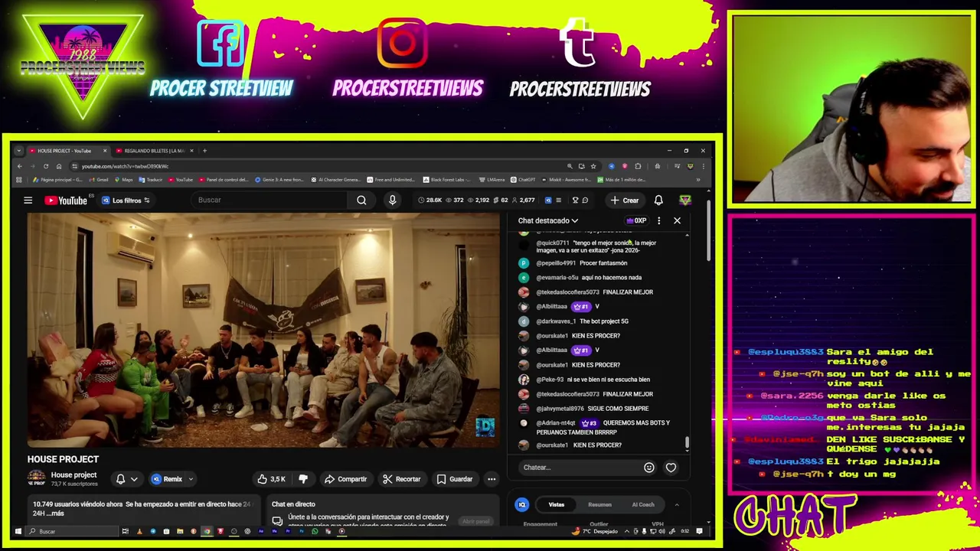The image size is (980, 551).
Task: Click the address bar URL
Action: click(x=125, y=166)
